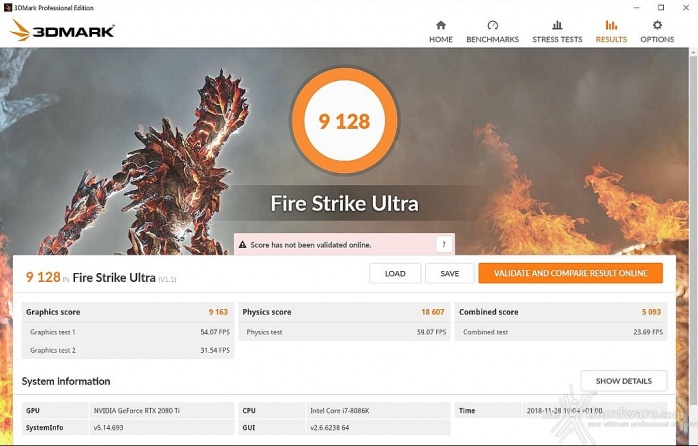Click the Time 2018-11-28 value
The image size is (698, 446).
click(564, 410)
